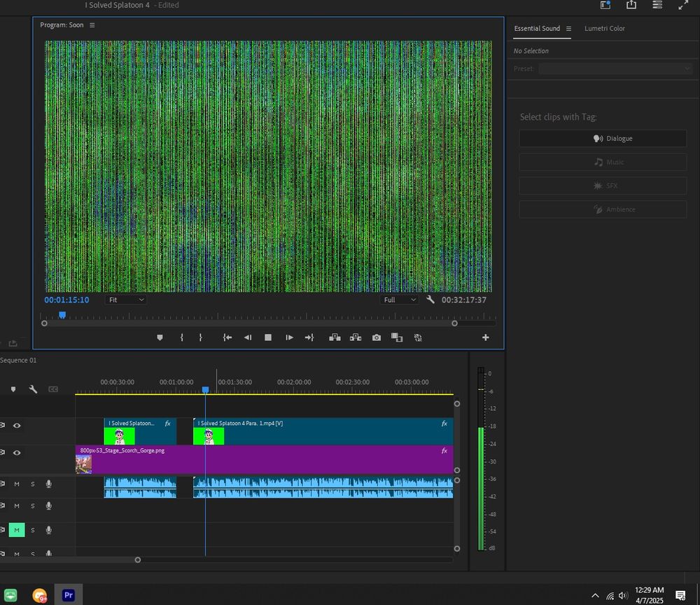Unmute the green highlighted audio track

pos(17,530)
